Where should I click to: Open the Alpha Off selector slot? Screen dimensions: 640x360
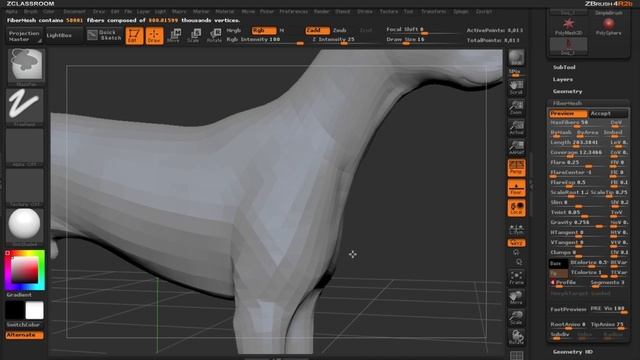point(25,147)
